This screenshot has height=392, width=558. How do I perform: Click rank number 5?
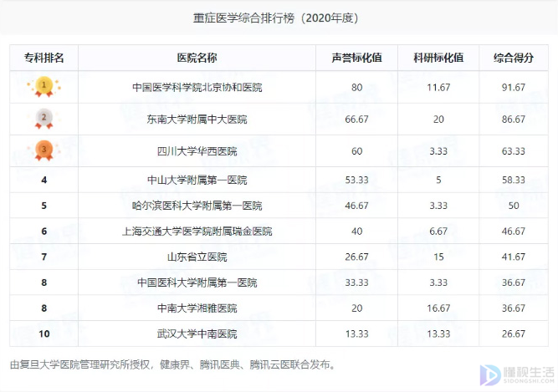(x=44, y=206)
